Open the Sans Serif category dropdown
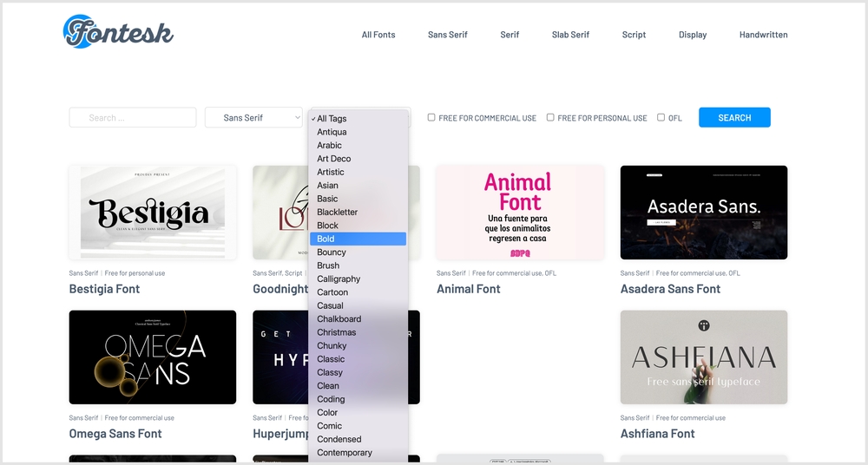The width and height of the screenshot is (868, 465). coord(253,117)
